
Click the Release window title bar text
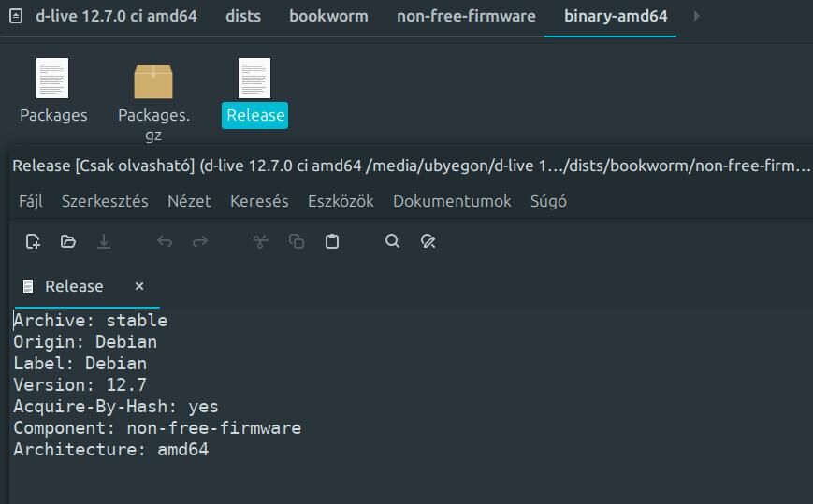411,166
